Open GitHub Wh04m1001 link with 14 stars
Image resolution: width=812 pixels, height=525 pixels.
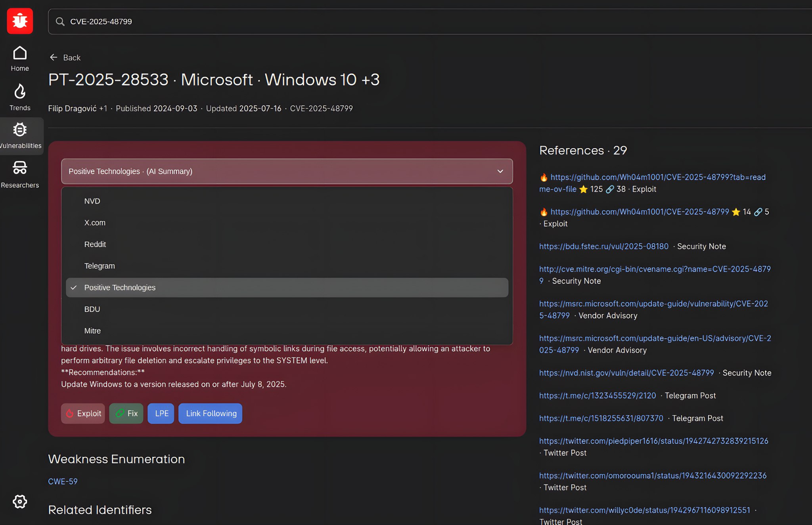640,212
